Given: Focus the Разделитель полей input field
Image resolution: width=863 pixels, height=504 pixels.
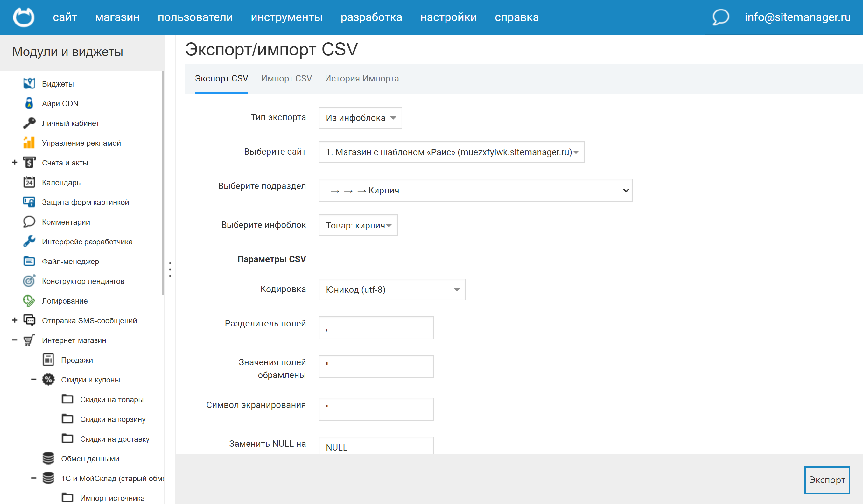Looking at the screenshot, I should [376, 328].
